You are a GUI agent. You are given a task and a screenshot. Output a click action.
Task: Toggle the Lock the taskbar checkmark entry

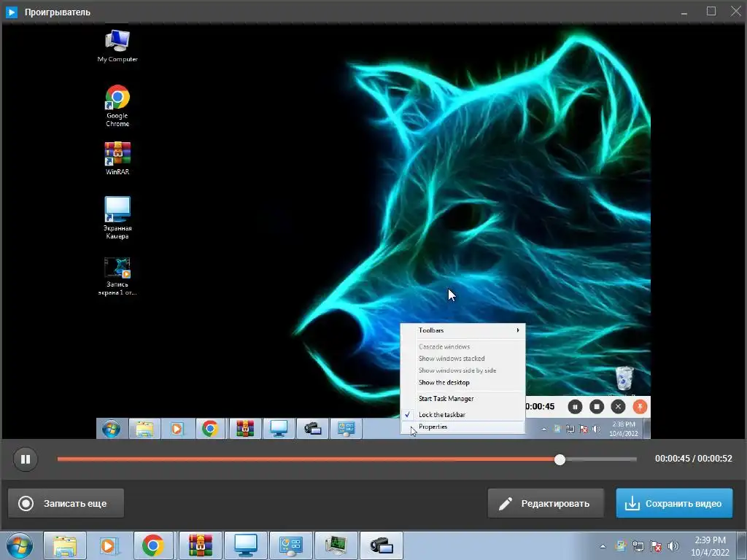click(463, 415)
